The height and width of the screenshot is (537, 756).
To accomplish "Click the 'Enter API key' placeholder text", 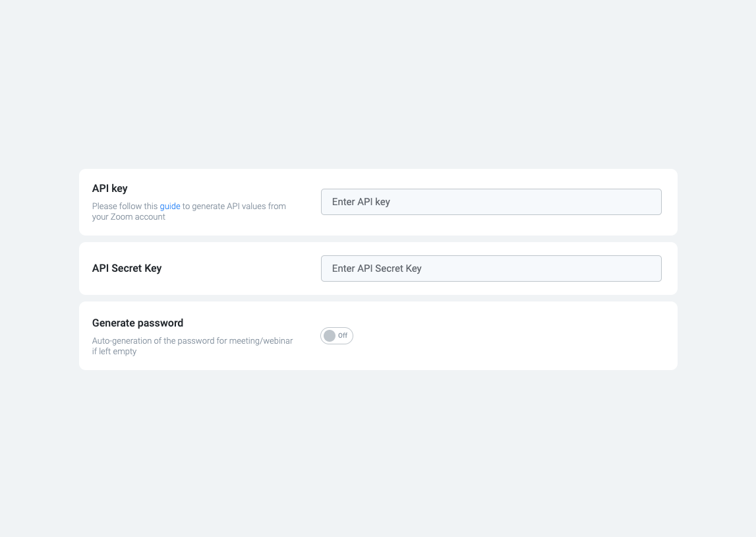I will point(361,202).
